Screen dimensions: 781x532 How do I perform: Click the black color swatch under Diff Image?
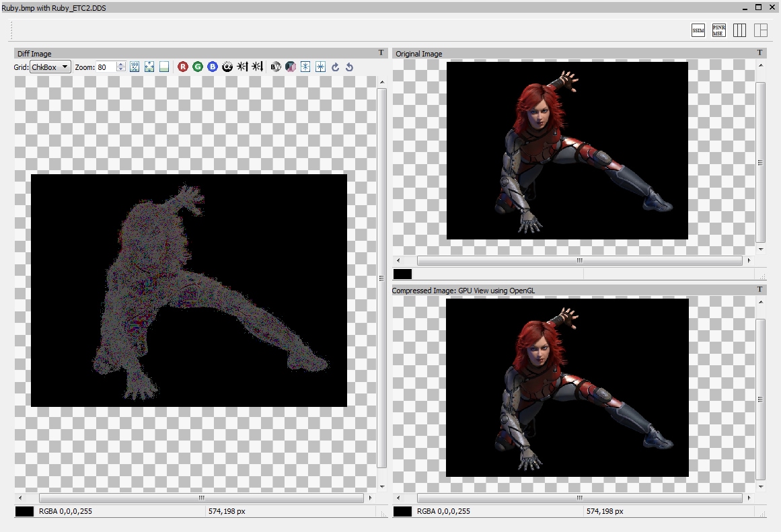point(24,512)
